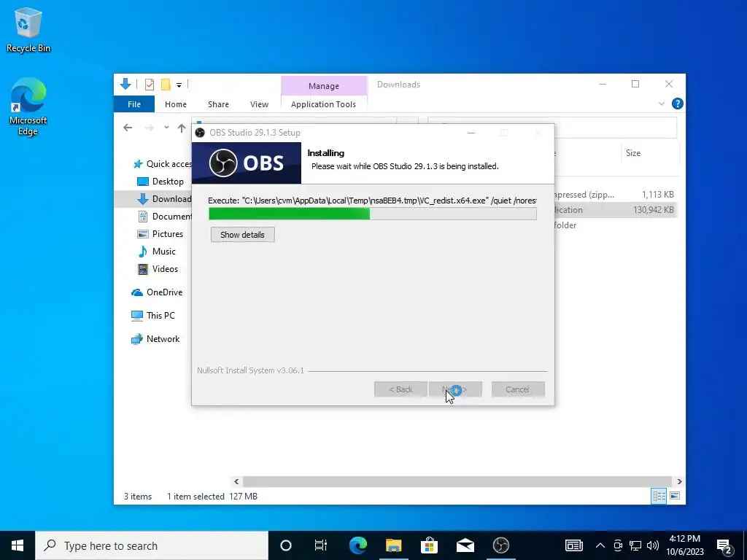Go back using Explorer back arrow
This screenshot has height=560, width=747.
(127, 128)
